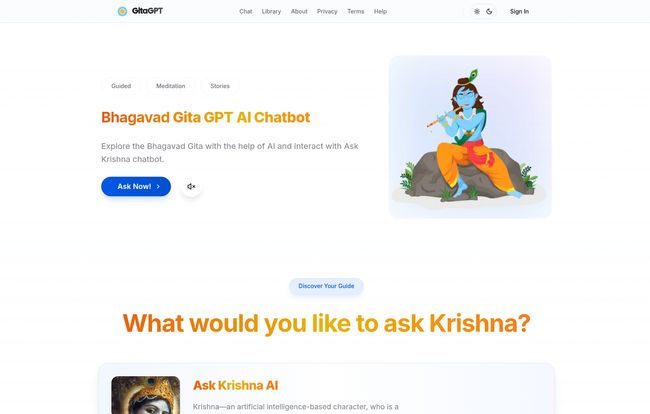Switch to dark mode moon icon
The height and width of the screenshot is (414, 650).
point(489,12)
